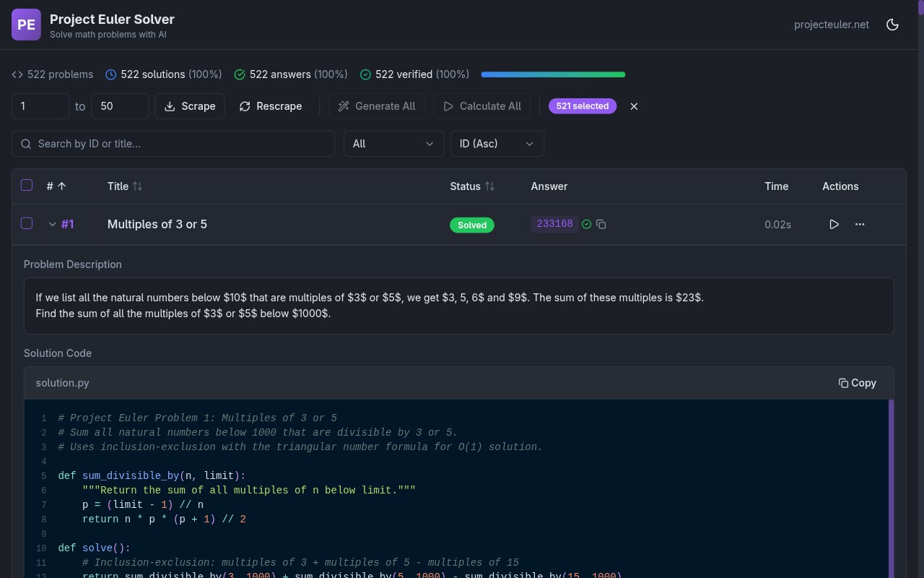
Task: Click the Rescrape button
Action: [x=270, y=106]
